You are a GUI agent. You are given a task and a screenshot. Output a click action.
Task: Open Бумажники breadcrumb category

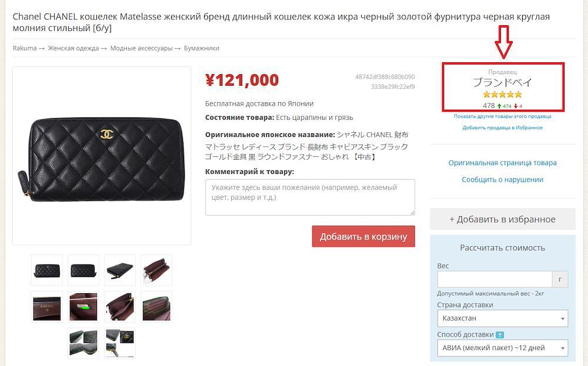(x=201, y=48)
